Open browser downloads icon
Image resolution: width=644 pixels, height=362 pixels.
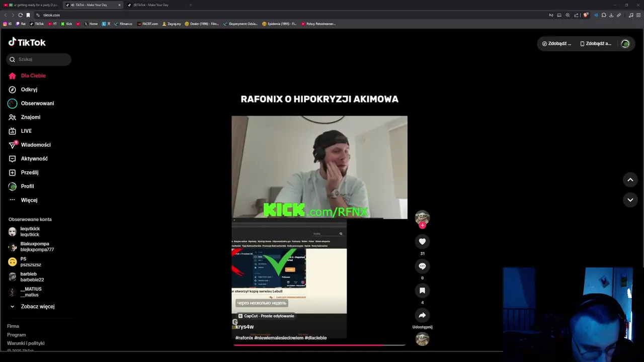tap(611, 15)
